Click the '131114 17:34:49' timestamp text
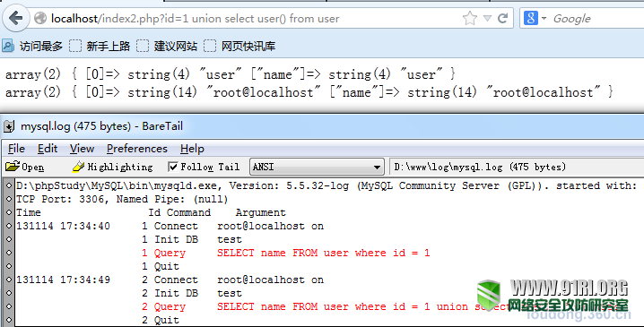The width and height of the screenshot is (644, 327). coord(63,280)
